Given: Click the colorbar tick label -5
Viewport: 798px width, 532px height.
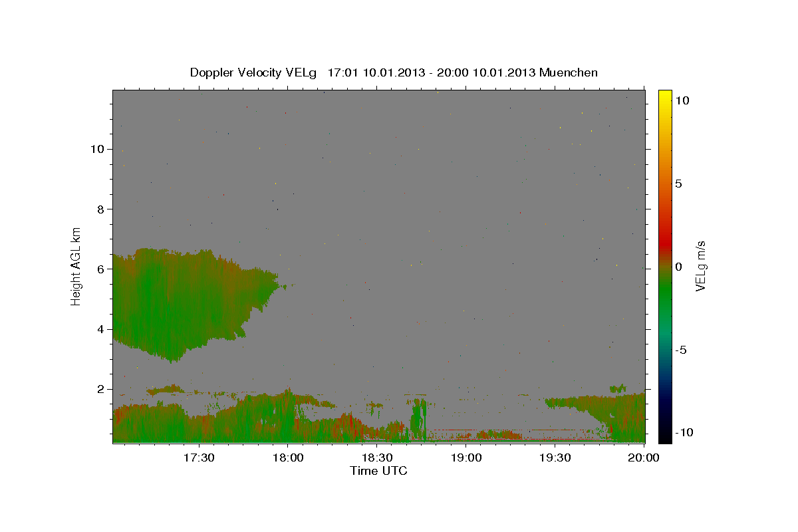Looking at the screenshot, I should (x=680, y=350).
